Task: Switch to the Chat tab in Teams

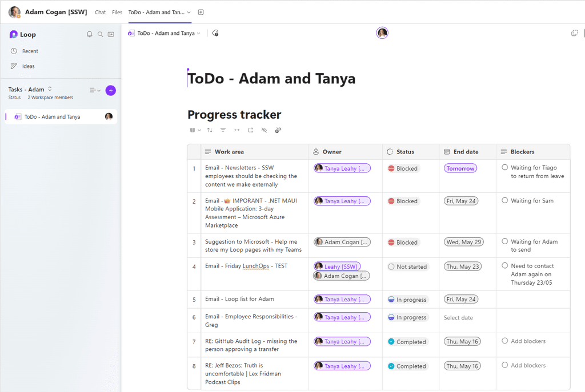Action: pos(100,11)
